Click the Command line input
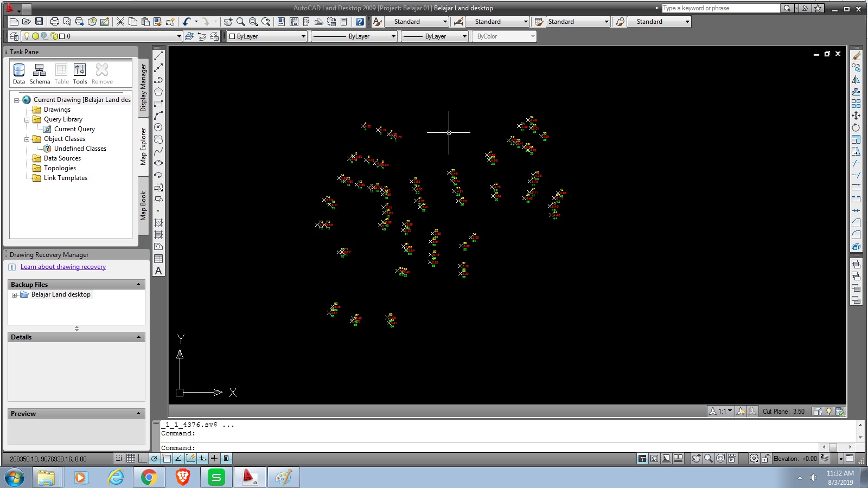Viewport: 868px width, 488px height. pos(488,448)
